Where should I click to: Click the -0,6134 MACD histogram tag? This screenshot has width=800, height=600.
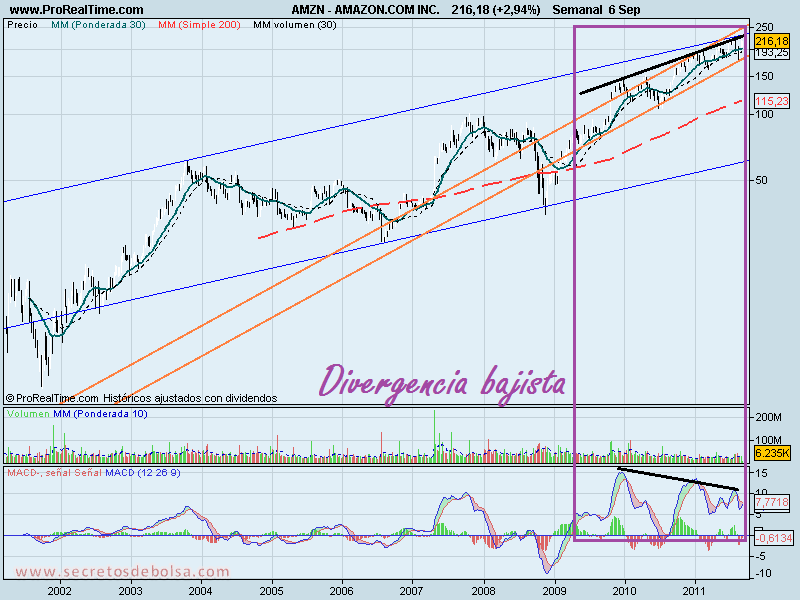774,538
